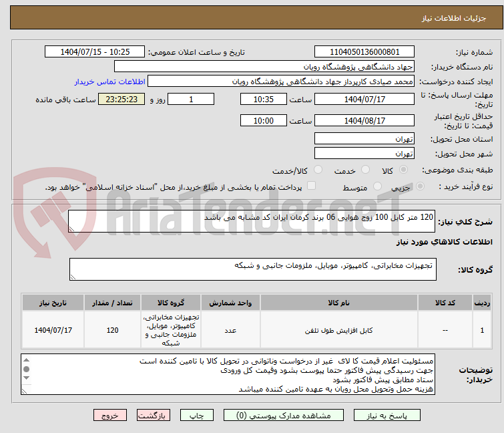Click the واحد شمارش column header
Viewport: 504px width, 433px height.
[230, 303]
